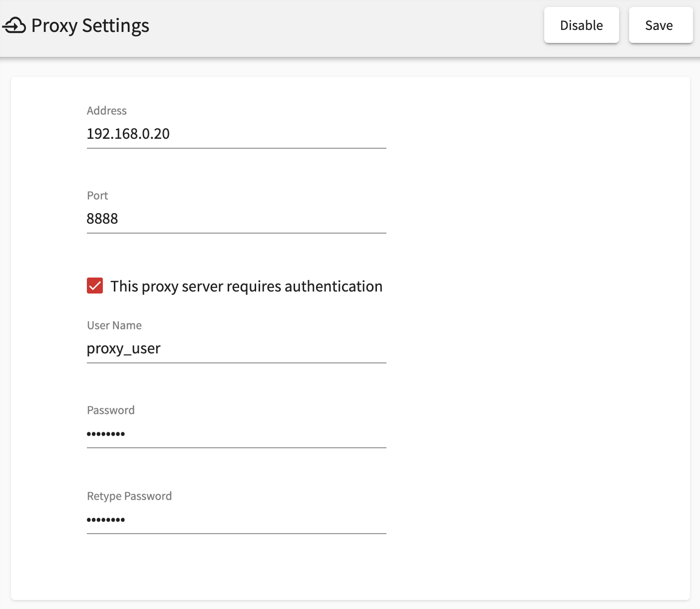Click the Proxy Settings page title

click(x=90, y=25)
